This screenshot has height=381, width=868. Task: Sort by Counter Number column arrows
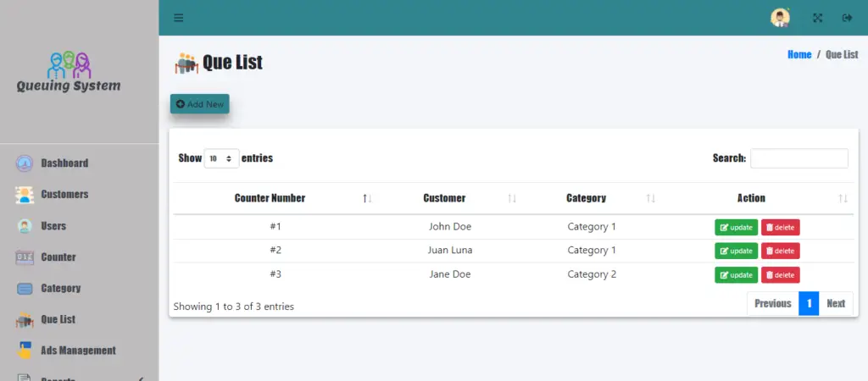click(367, 198)
